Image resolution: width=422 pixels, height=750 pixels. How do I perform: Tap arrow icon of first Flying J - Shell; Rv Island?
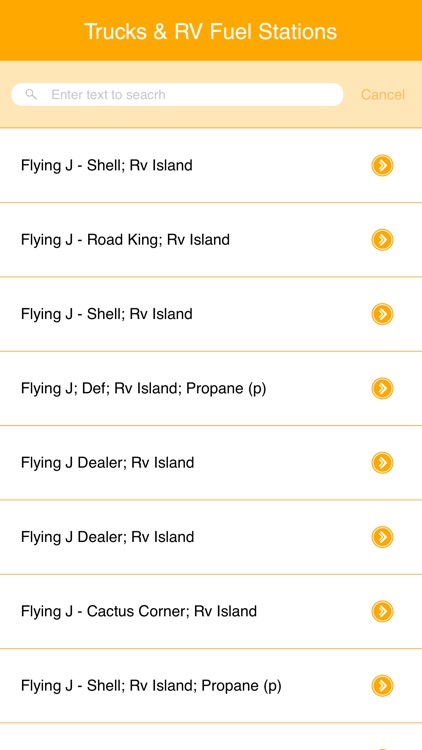(x=382, y=165)
